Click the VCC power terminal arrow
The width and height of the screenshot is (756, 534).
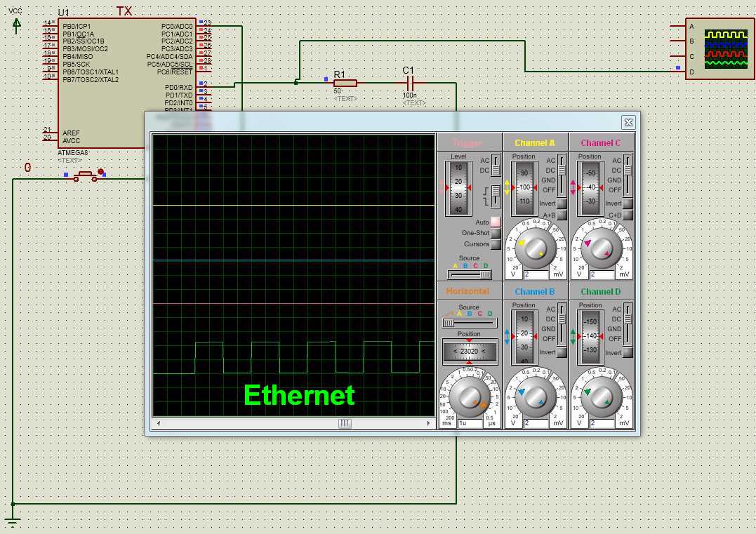[16, 25]
